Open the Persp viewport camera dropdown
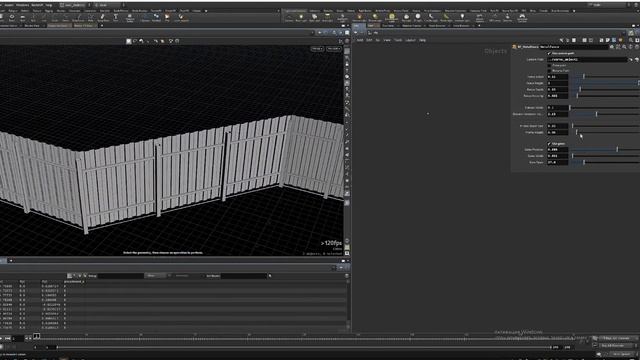The height and width of the screenshot is (360, 640). tap(317, 49)
